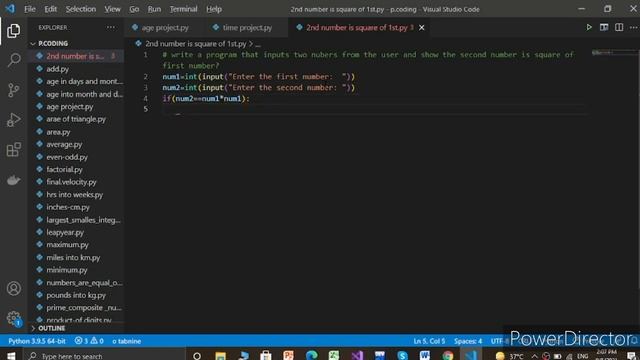The width and height of the screenshot is (640, 360).
Task: Open add.py in explorer
Action: click(x=57, y=69)
